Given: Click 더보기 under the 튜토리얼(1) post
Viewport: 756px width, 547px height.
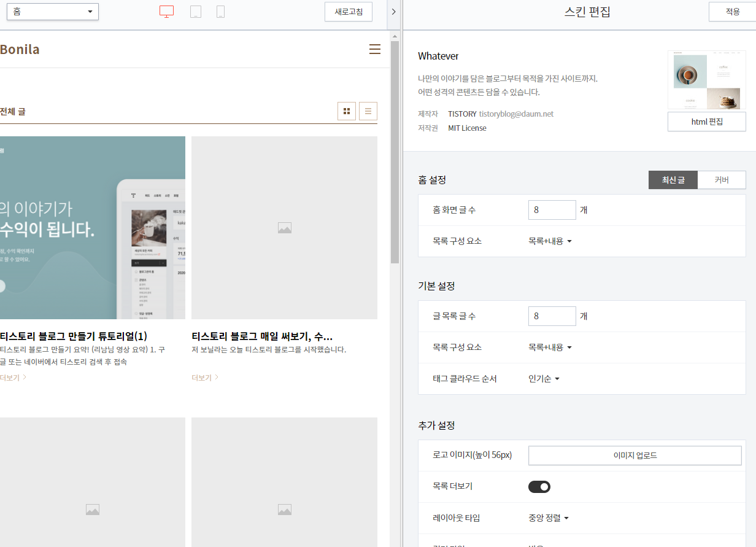Looking at the screenshot, I should tap(13, 378).
